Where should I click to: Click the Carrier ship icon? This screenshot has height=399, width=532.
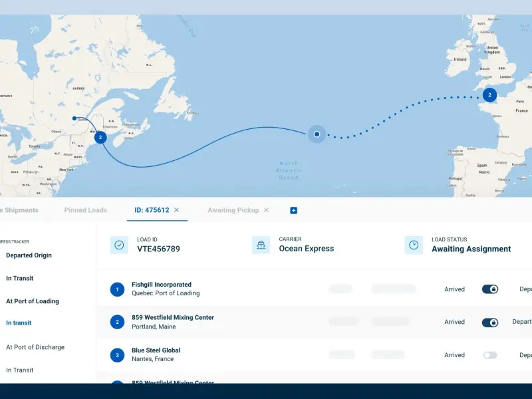pyautogui.click(x=261, y=245)
